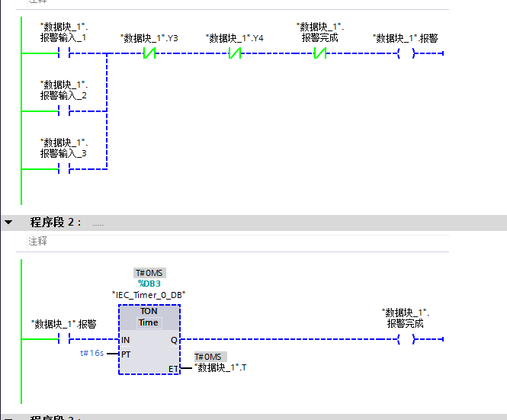
Task: Click the Y3 normally closed contact
Action: pos(149,53)
